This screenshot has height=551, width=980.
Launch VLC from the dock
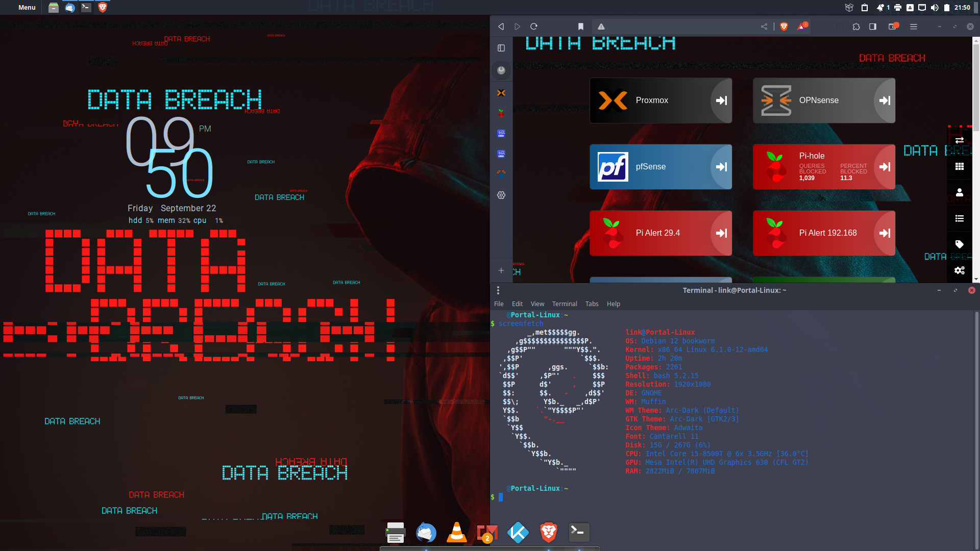pyautogui.click(x=457, y=533)
